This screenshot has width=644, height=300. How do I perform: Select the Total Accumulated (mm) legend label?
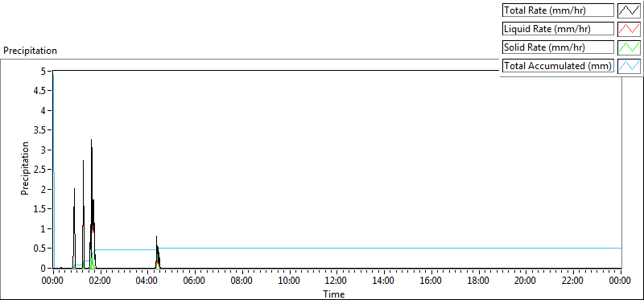click(x=558, y=66)
